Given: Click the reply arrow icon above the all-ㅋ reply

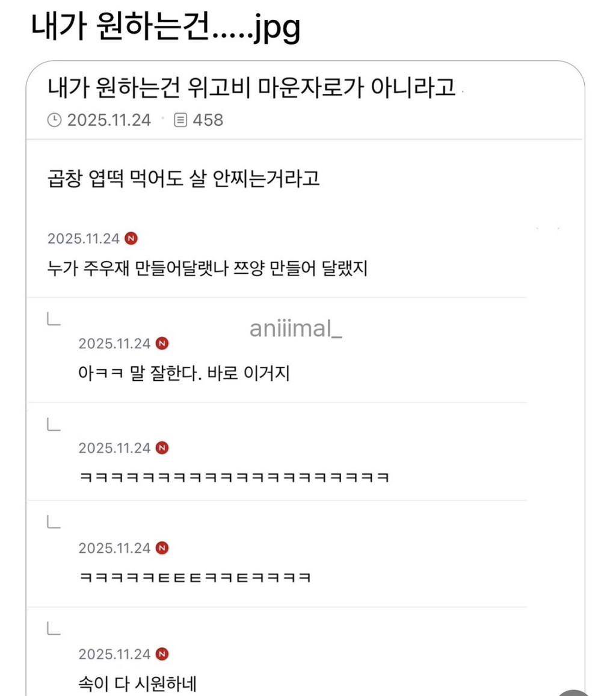Looking at the screenshot, I should 54,425.
